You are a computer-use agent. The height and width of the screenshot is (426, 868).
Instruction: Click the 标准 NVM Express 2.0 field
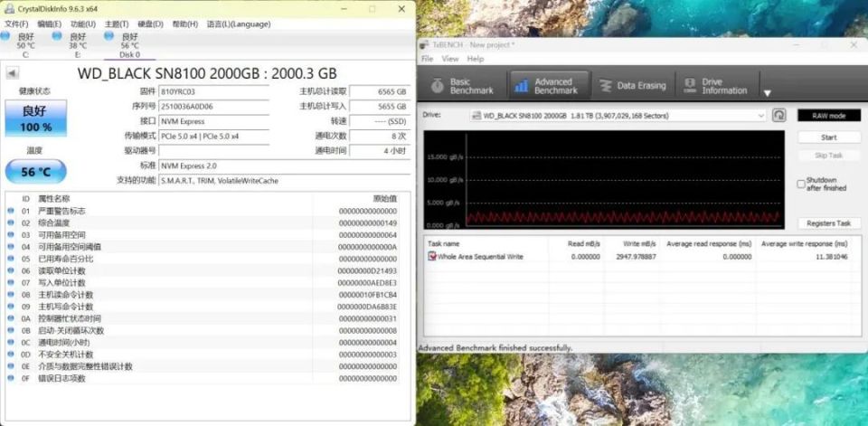(x=285, y=166)
